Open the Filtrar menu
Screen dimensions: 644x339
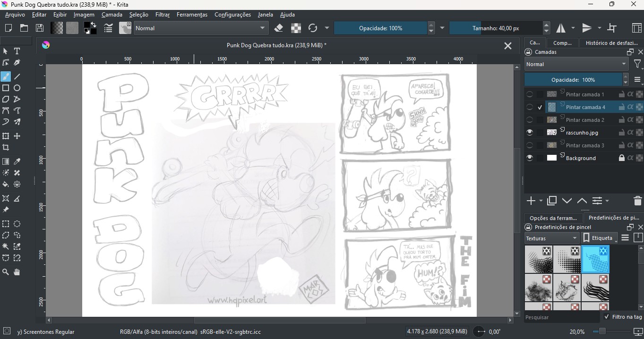162,15
